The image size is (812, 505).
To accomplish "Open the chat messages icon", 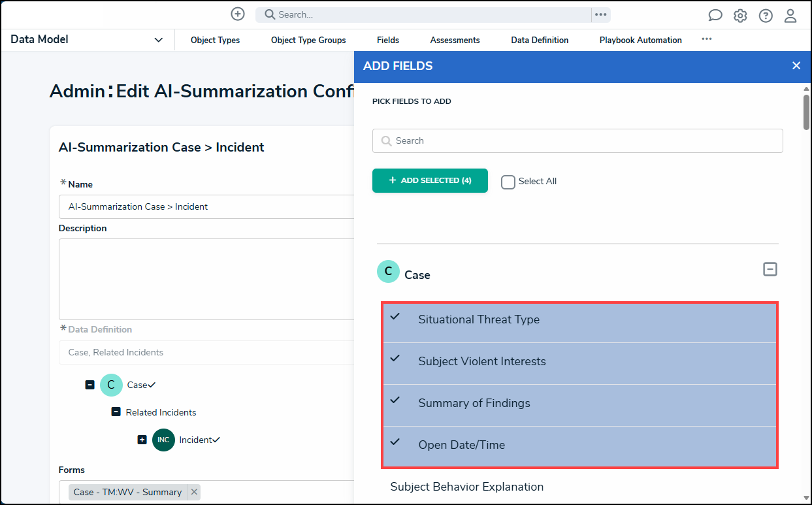I will (x=715, y=16).
